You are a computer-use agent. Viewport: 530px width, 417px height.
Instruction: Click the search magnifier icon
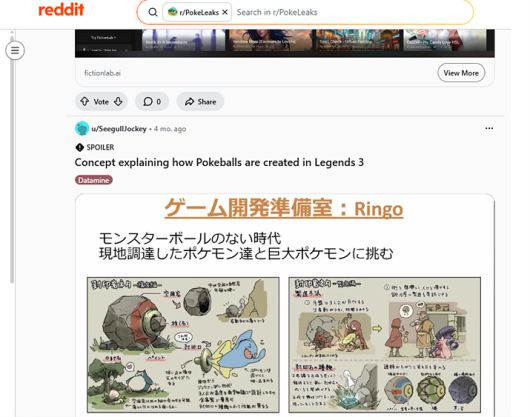click(153, 13)
